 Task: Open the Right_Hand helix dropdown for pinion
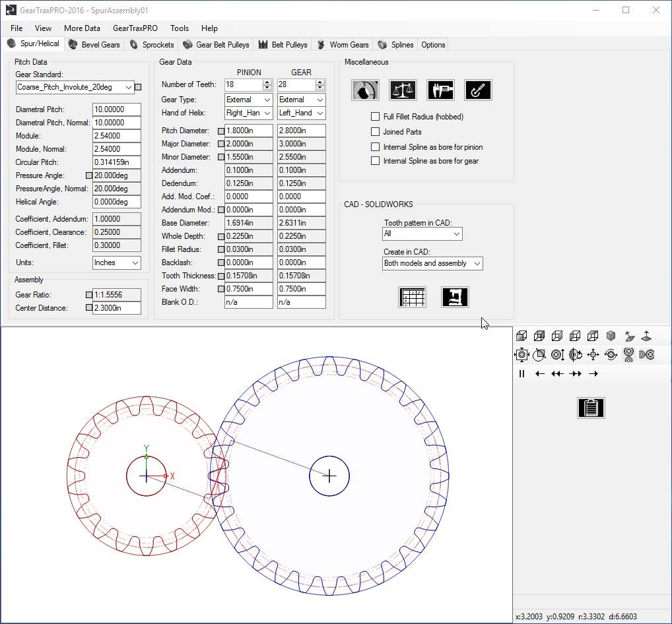click(249, 113)
